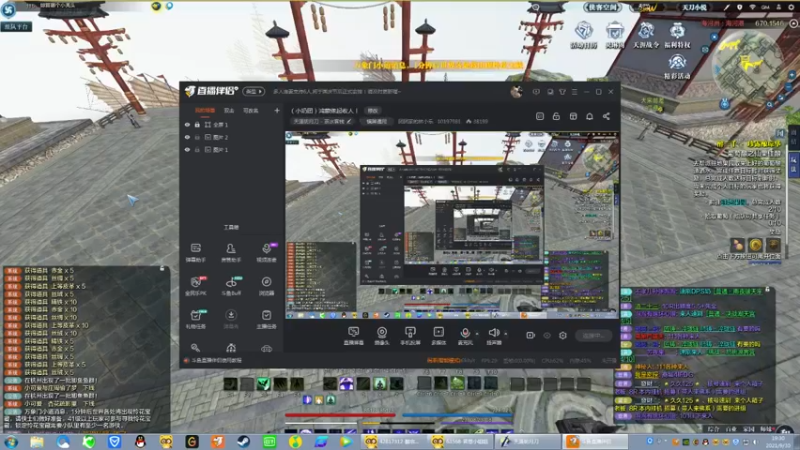Viewport: 800px width, 450px height.
Task: Open the PK tool with red badge
Action: (x=196, y=286)
